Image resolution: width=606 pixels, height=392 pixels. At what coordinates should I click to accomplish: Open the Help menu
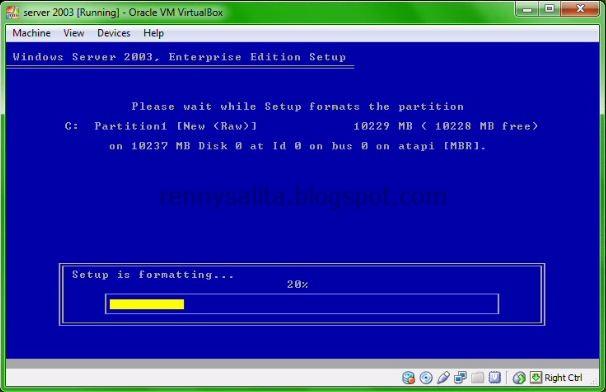153,33
